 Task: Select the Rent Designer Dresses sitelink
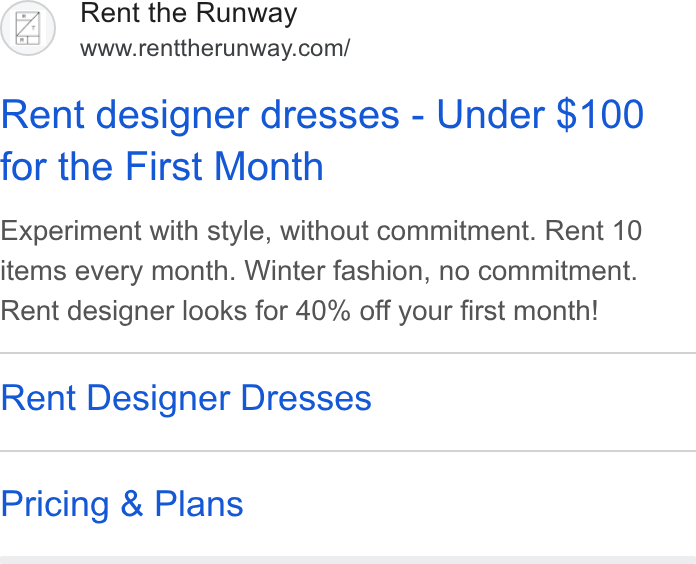(x=186, y=398)
